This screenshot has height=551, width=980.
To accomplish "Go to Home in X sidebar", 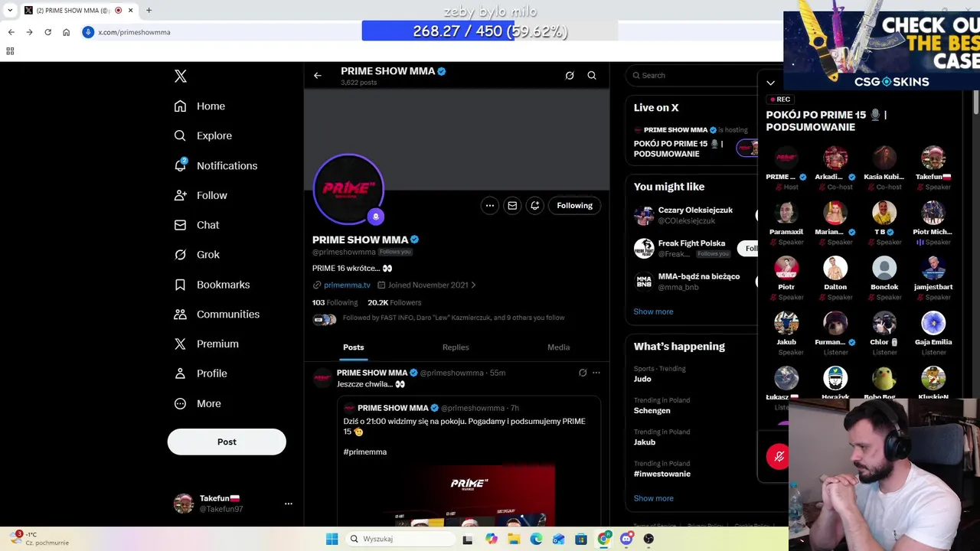I will 199,106.
